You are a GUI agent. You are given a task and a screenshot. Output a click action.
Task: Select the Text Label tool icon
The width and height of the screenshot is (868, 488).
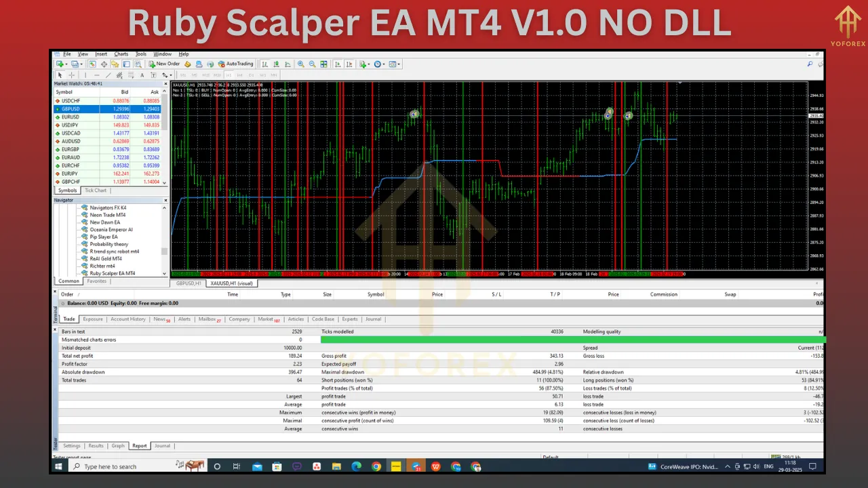(153, 75)
